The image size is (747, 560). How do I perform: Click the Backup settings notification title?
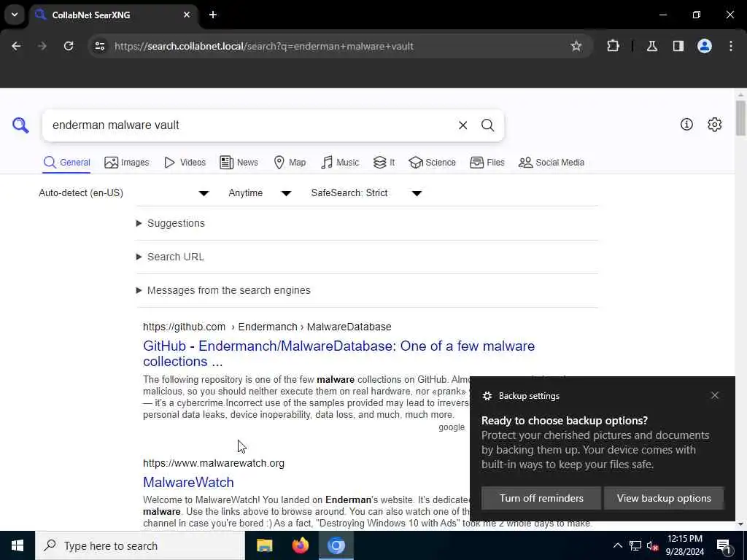point(529,396)
